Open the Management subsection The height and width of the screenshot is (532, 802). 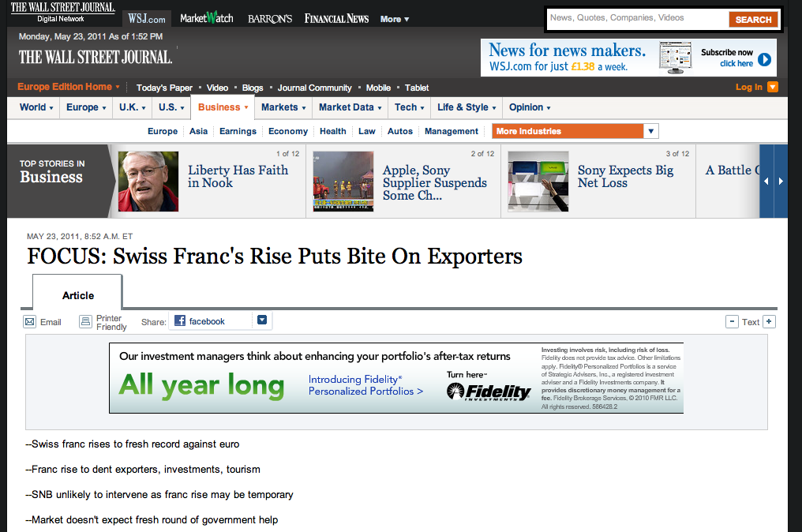452,132
